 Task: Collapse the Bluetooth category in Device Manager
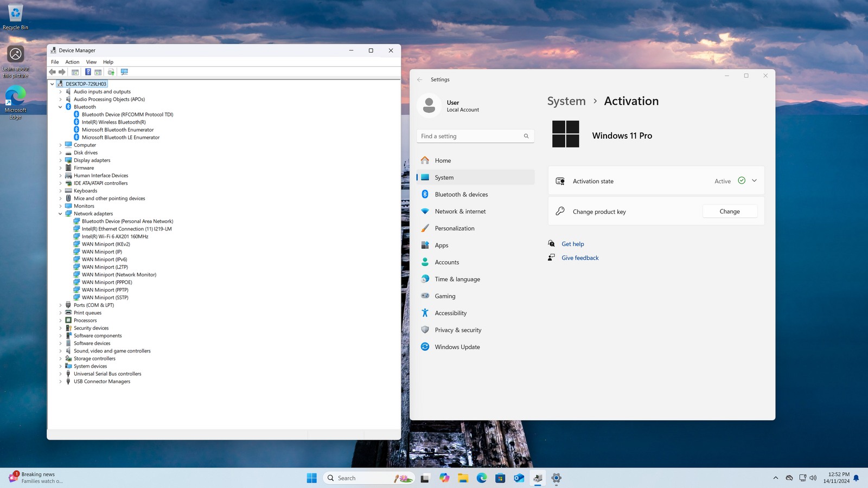(60, 107)
